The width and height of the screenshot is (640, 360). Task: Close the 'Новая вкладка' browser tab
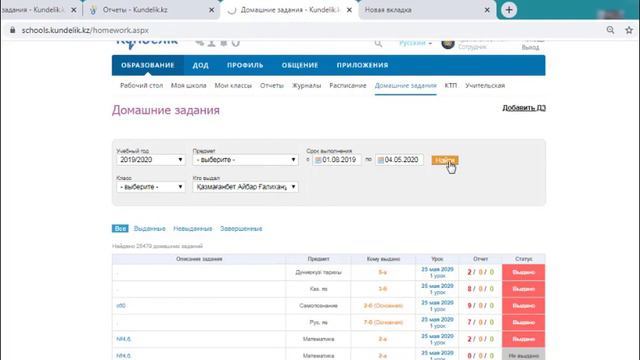click(x=487, y=10)
